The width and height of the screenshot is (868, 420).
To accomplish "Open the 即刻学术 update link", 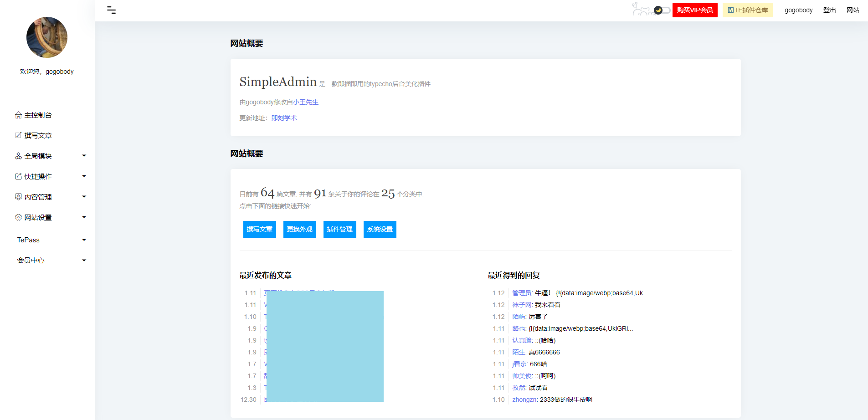I will [x=284, y=118].
